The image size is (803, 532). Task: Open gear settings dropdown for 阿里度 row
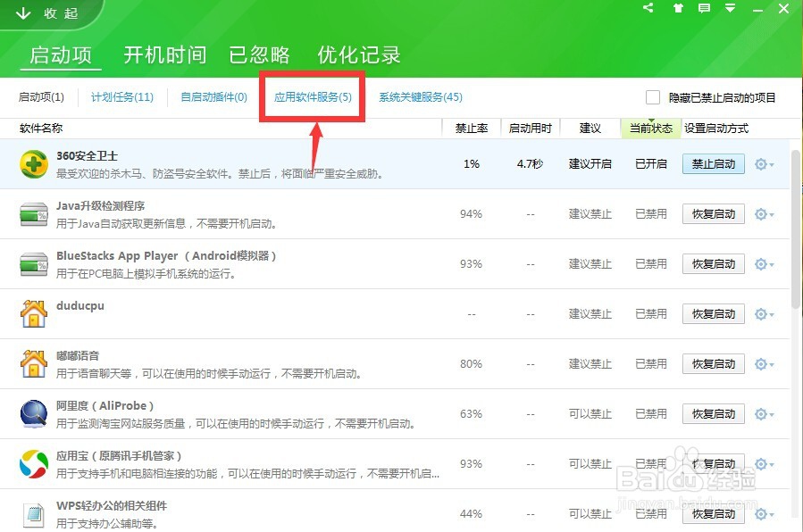764,414
